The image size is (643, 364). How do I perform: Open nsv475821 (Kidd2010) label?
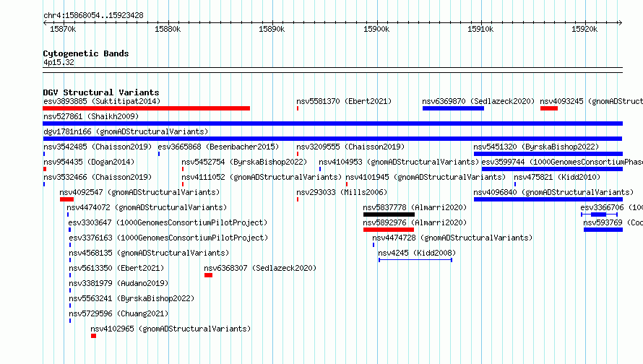tap(557, 177)
